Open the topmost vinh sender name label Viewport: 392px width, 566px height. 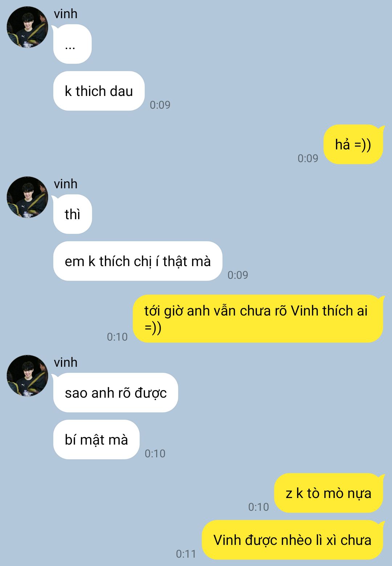point(66,14)
